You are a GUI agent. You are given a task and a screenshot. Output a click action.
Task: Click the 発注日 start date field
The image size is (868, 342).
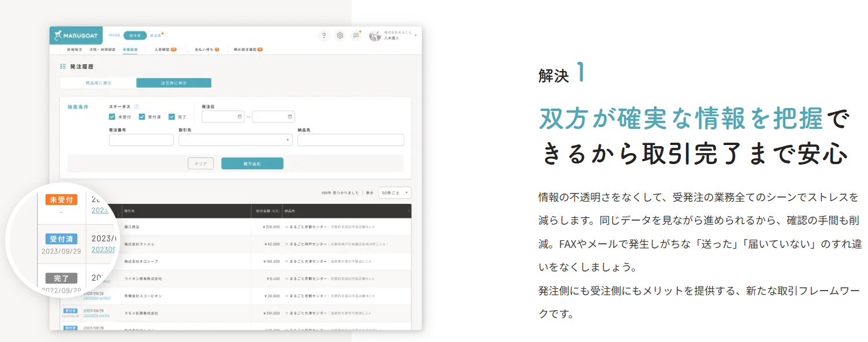(223, 117)
